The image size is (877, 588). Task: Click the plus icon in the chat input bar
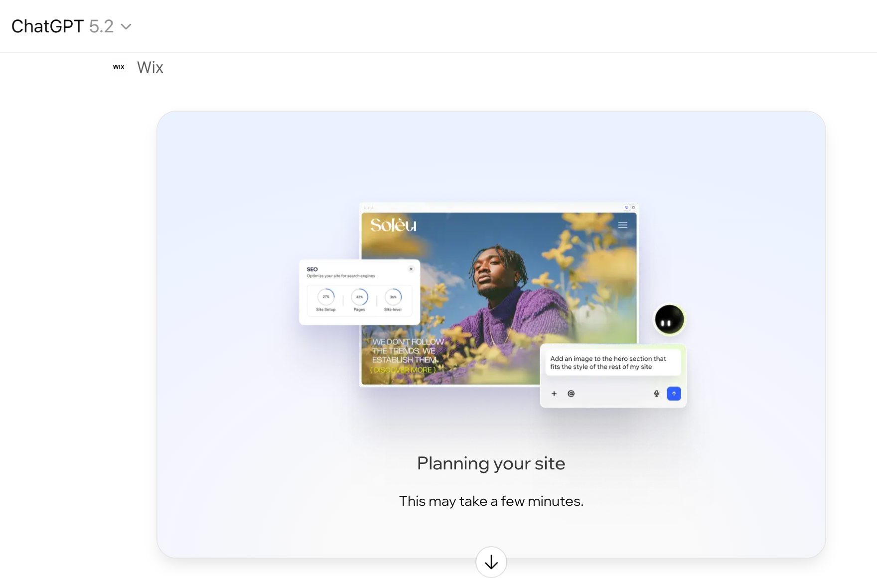(x=554, y=393)
